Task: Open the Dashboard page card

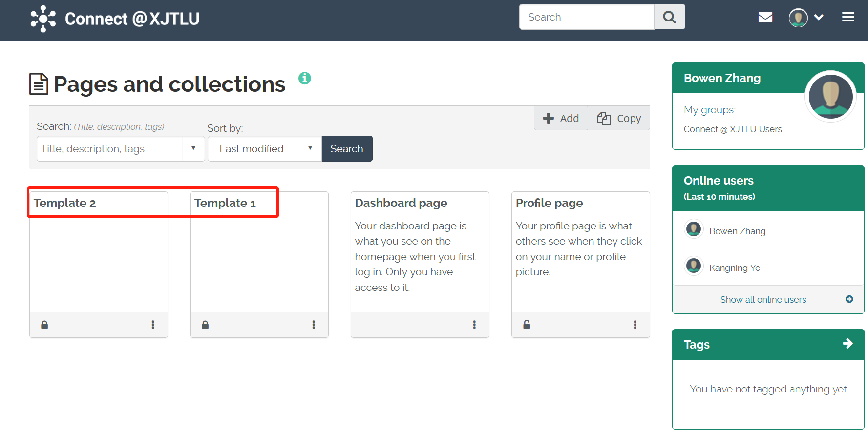Action: [x=401, y=203]
